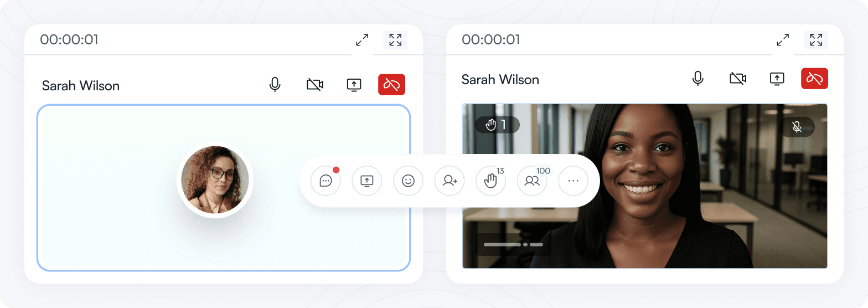Screen dimensions: 868x308
Task: Mute microphone in left call panel
Action: [275, 85]
